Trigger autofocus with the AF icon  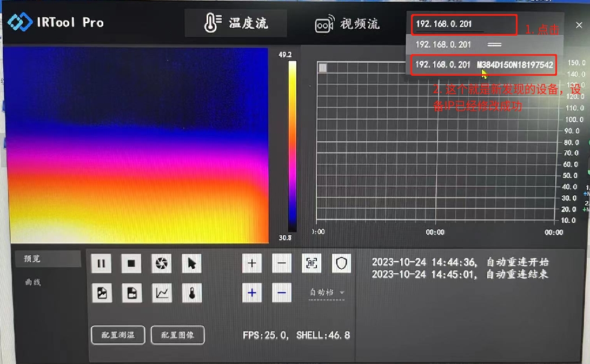pos(311,263)
